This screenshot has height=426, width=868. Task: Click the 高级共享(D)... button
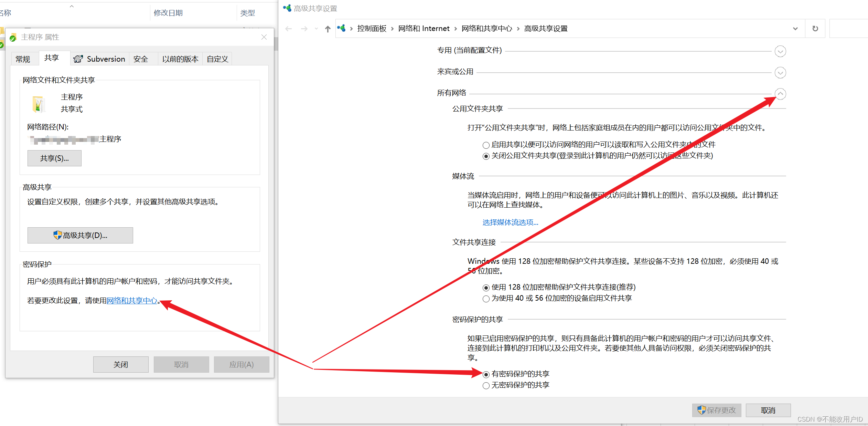point(80,235)
